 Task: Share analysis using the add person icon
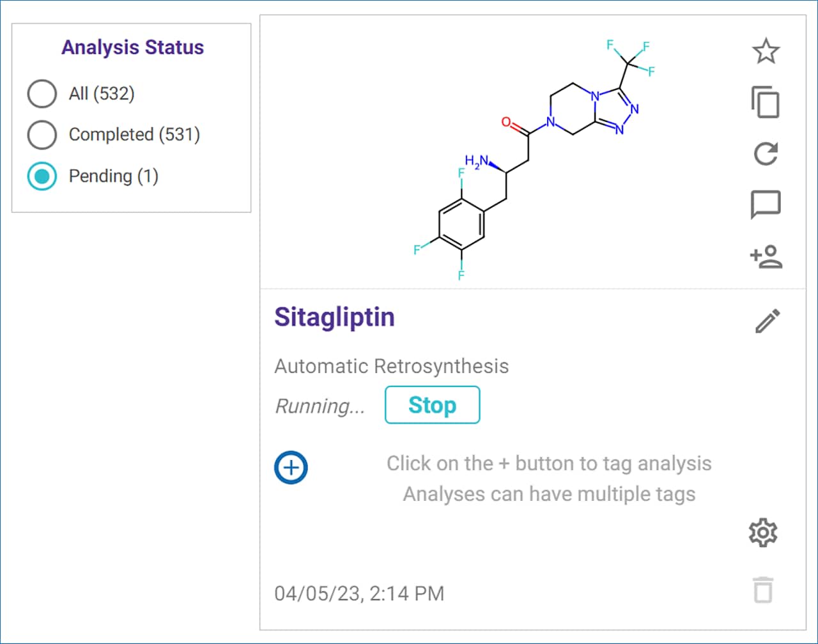(x=766, y=257)
